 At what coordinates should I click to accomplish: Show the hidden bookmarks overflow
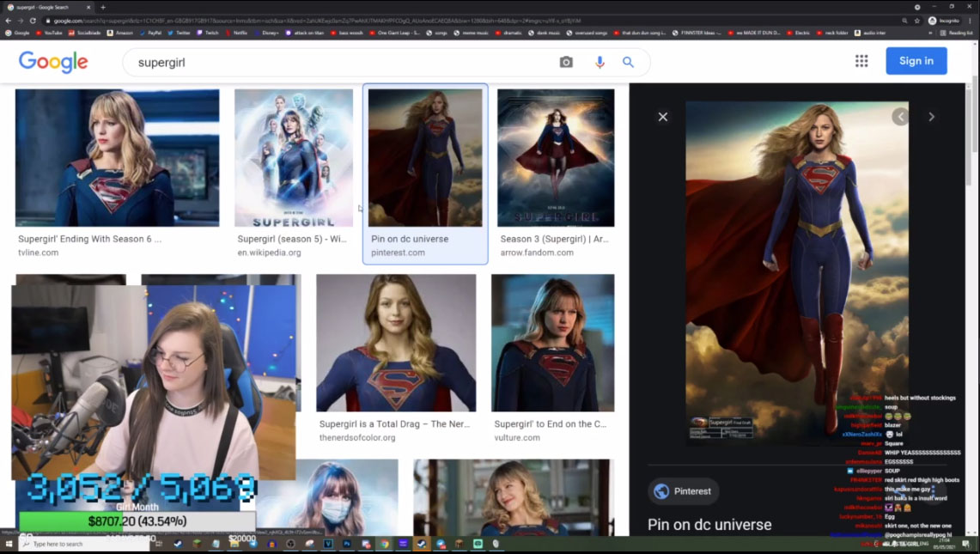[931, 33]
